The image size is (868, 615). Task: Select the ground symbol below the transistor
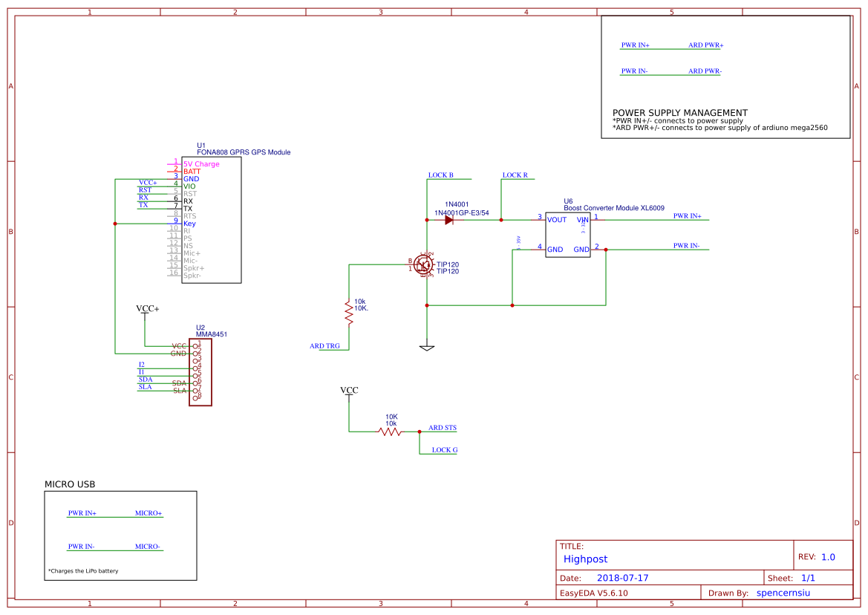pyautogui.click(x=427, y=346)
